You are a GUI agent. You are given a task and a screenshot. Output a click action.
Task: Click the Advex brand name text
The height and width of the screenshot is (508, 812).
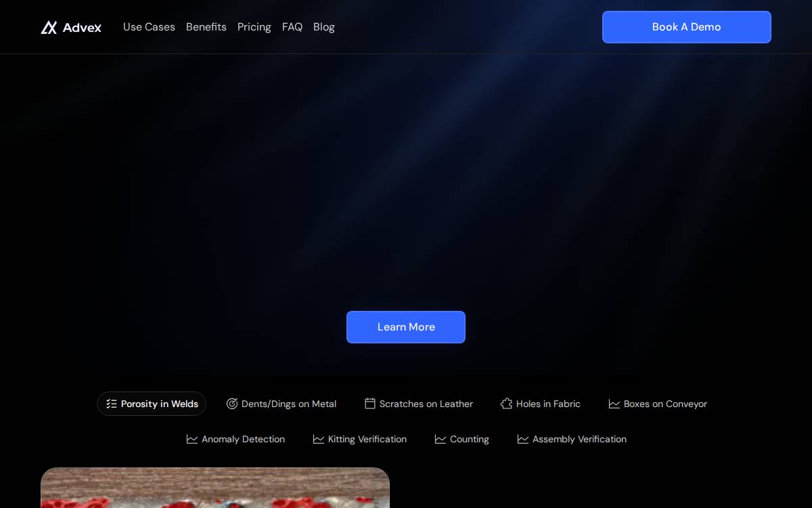(x=82, y=27)
